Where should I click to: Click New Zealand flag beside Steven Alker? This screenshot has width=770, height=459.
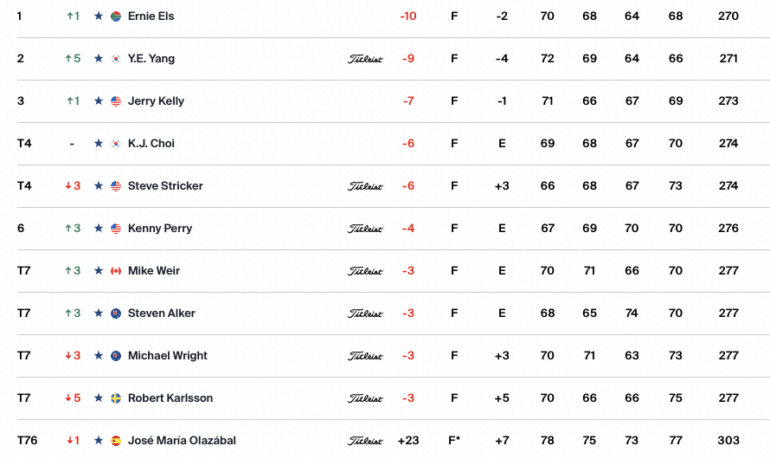(x=116, y=313)
